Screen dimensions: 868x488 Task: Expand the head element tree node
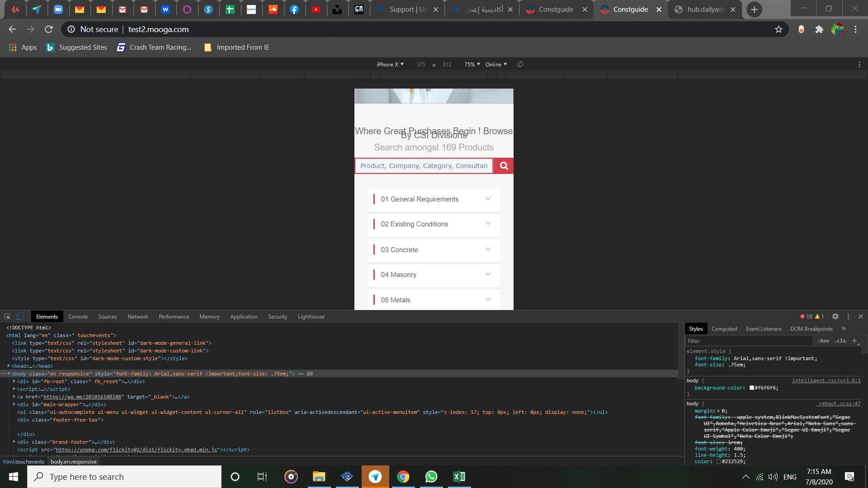[x=9, y=366]
